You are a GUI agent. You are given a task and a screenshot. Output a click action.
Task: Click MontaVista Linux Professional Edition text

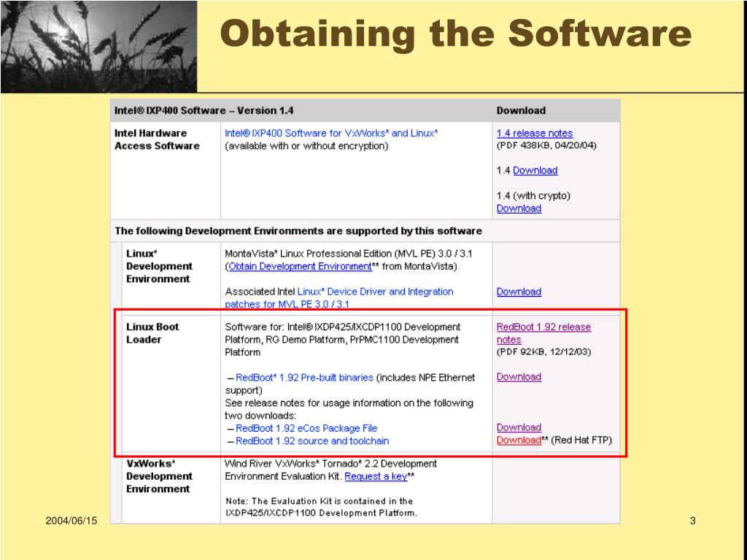(x=348, y=254)
